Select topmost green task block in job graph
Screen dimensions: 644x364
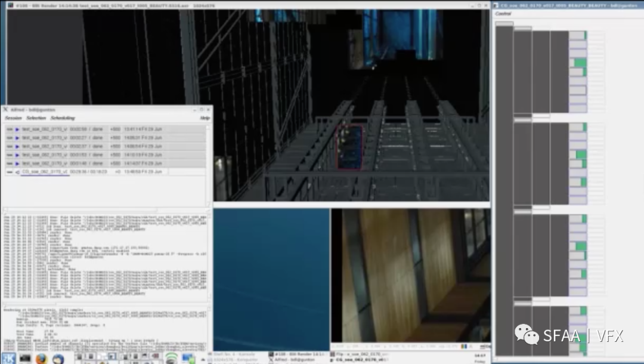[585, 36]
